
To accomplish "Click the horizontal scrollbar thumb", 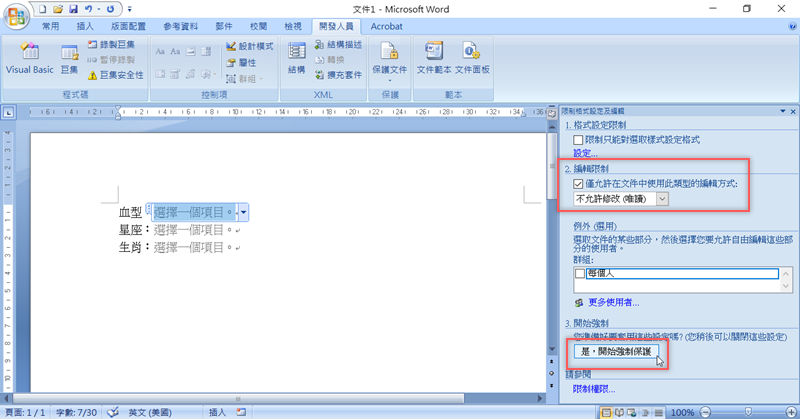I will [238, 399].
